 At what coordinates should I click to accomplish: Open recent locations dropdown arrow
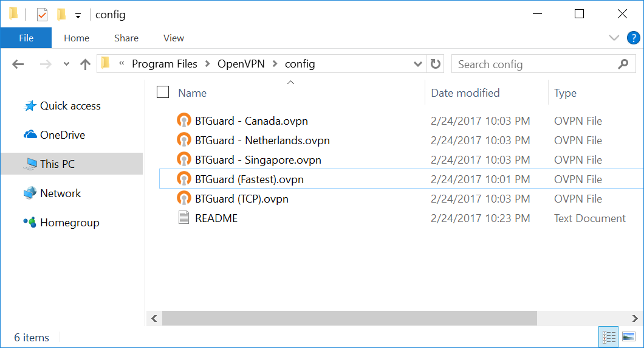(x=66, y=64)
